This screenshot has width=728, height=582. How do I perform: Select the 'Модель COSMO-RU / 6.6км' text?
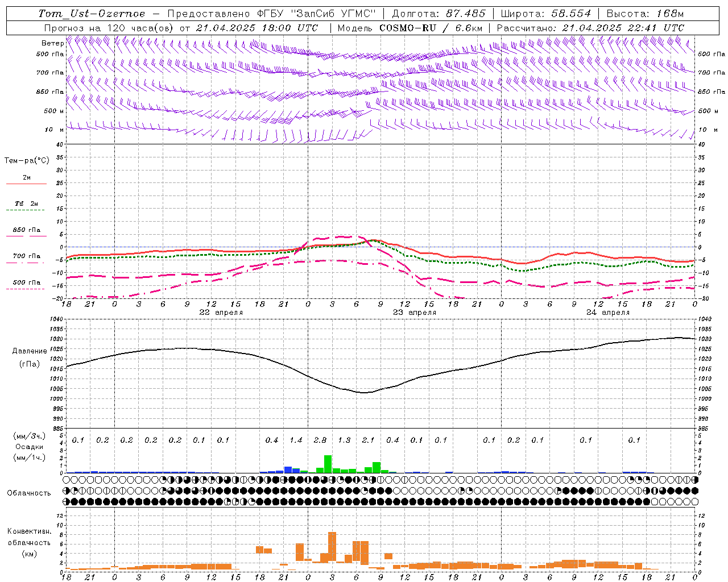410,28
